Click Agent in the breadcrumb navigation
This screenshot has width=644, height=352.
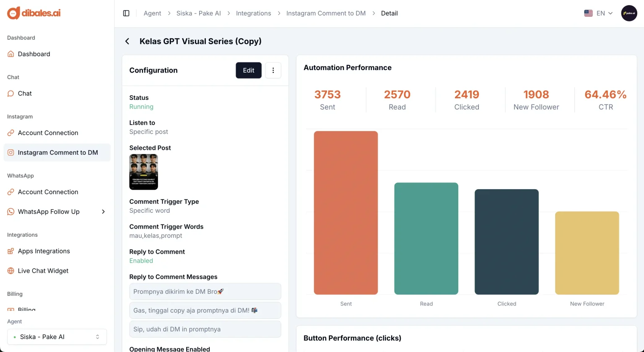152,13
